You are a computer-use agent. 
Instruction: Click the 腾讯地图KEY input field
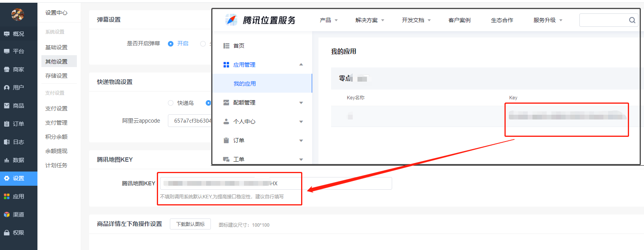click(x=276, y=183)
